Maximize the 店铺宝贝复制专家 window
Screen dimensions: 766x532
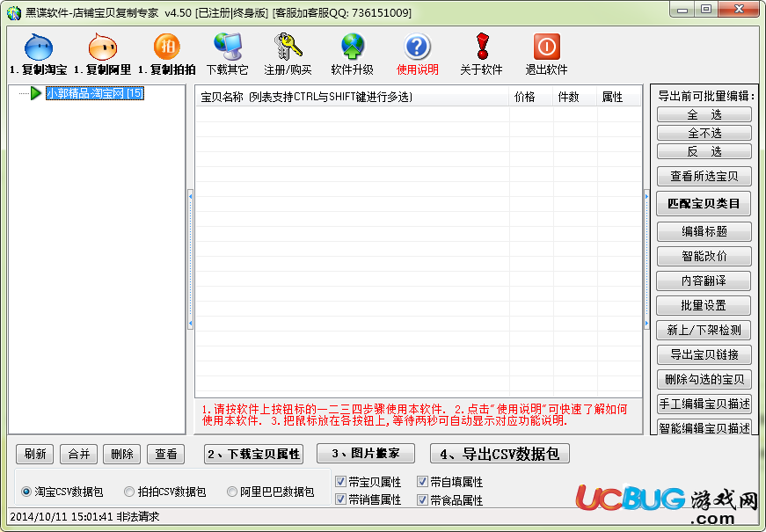point(706,10)
